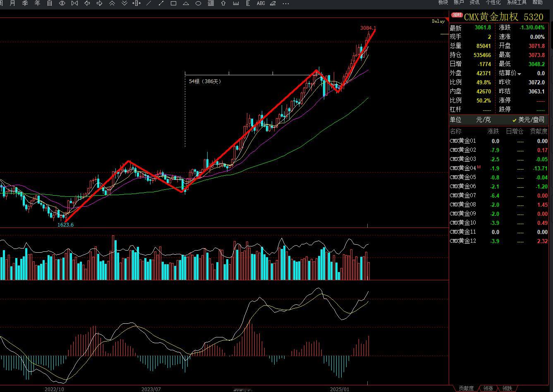Select the Fibonacci levels E-shaped tool
Image resolution: width=553 pixels, height=392 pixels.
248,3
